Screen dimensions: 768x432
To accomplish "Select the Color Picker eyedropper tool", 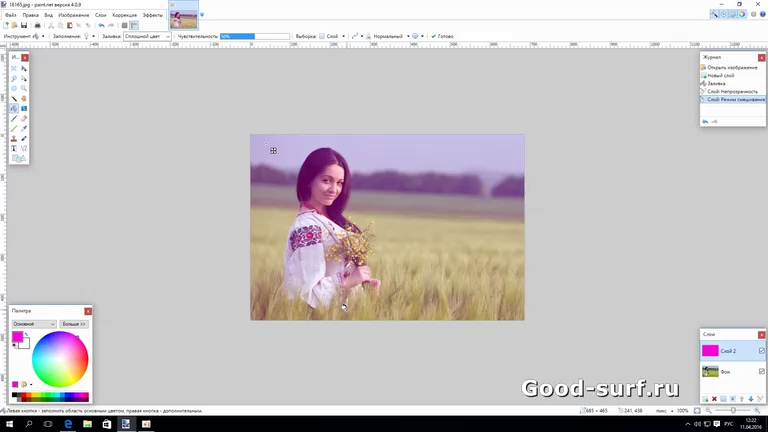I will (24, 128).
